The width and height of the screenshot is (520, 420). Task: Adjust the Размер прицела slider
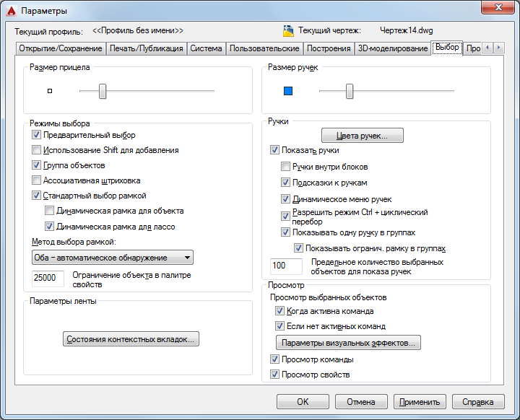tap(103, 91)
